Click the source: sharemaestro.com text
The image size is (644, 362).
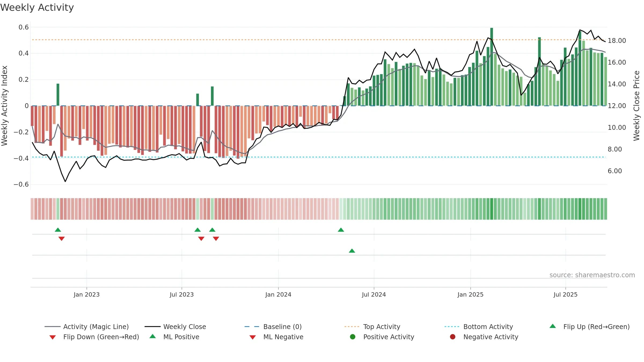point(592,275)
